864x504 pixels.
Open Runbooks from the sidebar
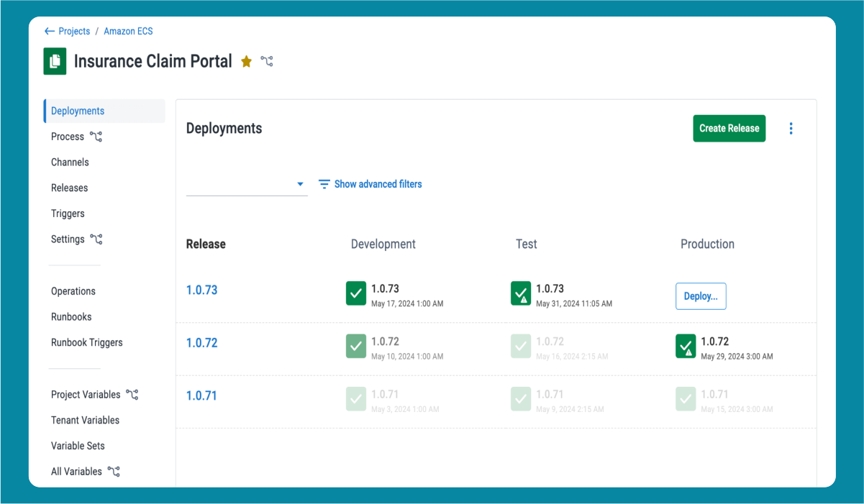pyautogui.click(x=71, y=316)
